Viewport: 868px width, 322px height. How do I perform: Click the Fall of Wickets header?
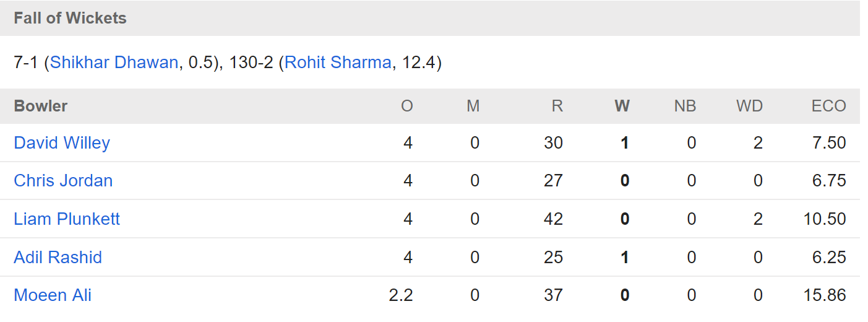click(x=70, y=18)
